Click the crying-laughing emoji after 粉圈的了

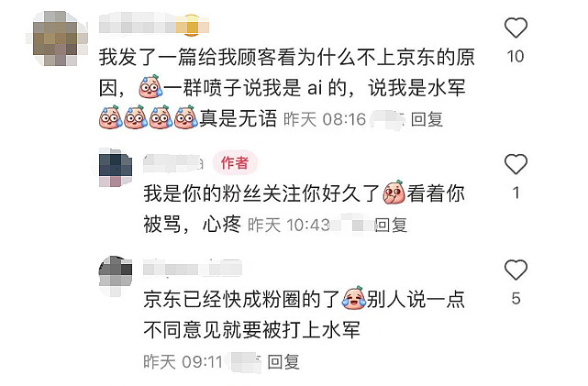353,298
